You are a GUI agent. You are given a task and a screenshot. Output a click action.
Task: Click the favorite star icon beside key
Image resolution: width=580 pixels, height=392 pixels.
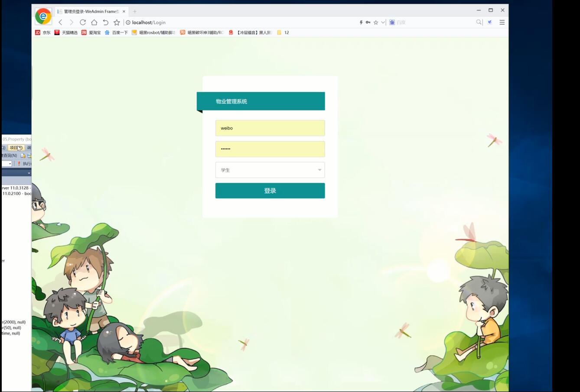pos(376,23)
